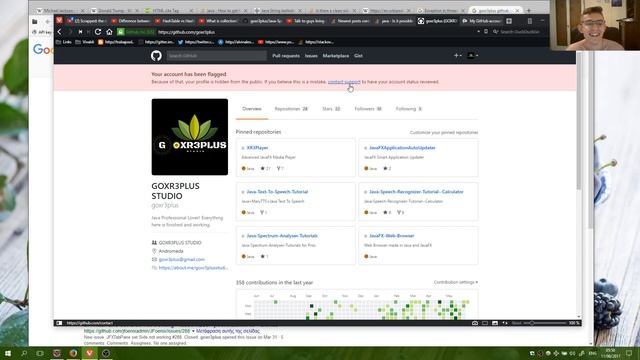Click the contact support link
Viewport: 640px width, 360px height.
point(344,82)
